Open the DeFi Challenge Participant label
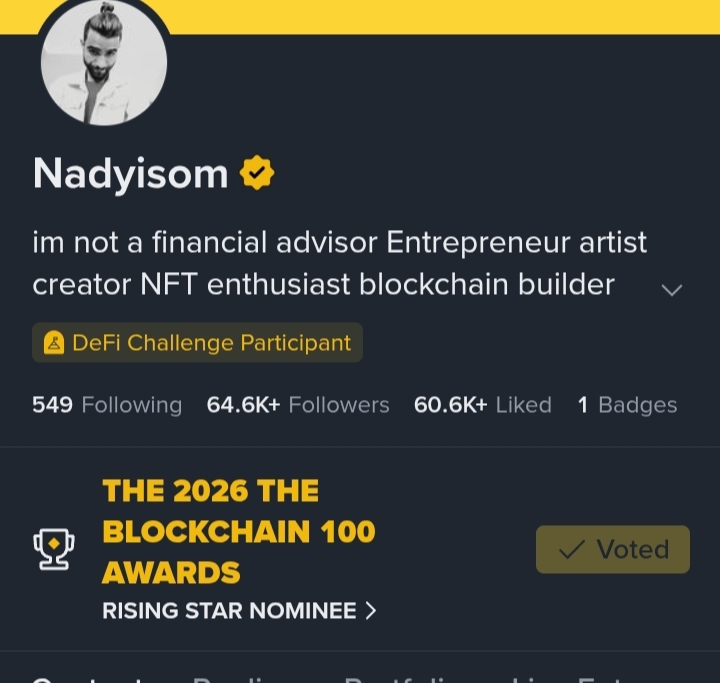Viewport: 720px width, 683px height. point(197,343)
